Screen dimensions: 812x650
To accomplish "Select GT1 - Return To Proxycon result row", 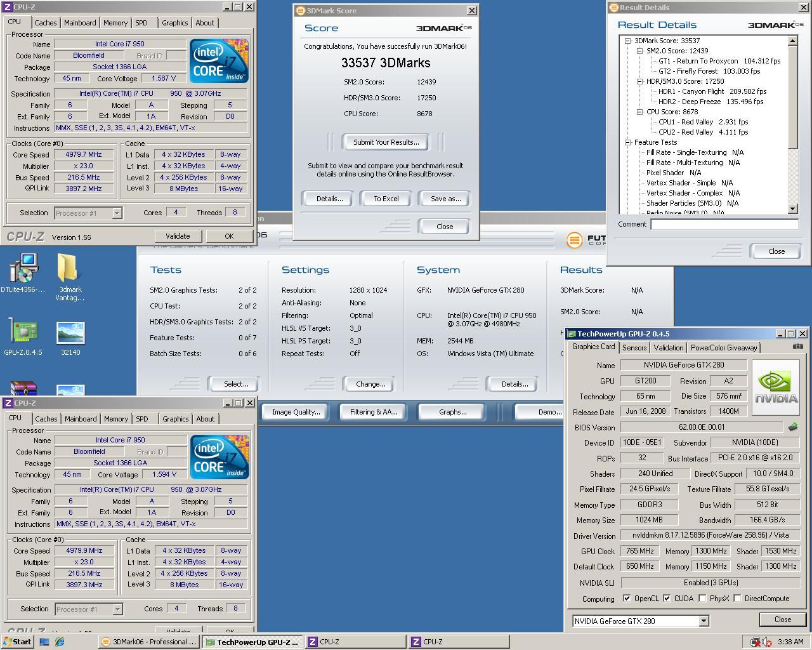I will coord(719,61).
